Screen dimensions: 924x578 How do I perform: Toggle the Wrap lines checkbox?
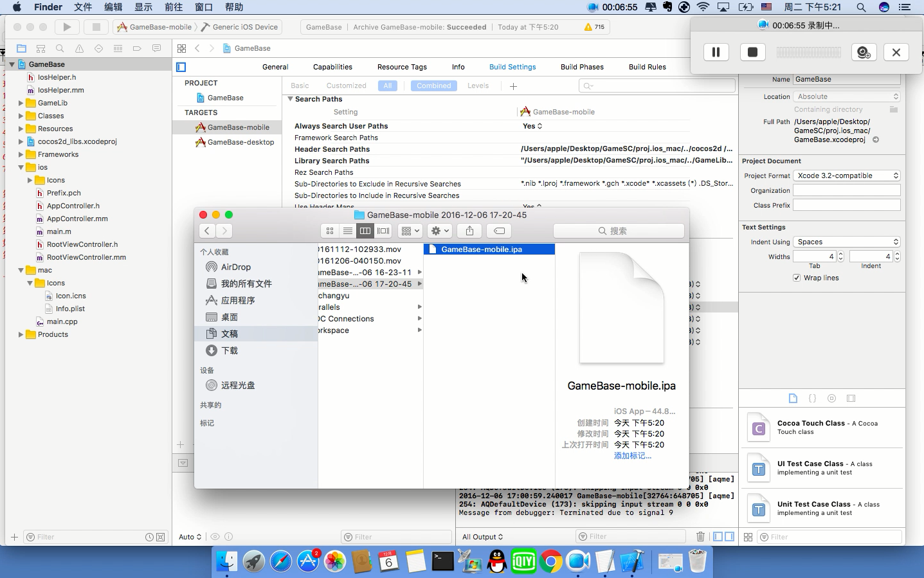[x=797, y=278]
